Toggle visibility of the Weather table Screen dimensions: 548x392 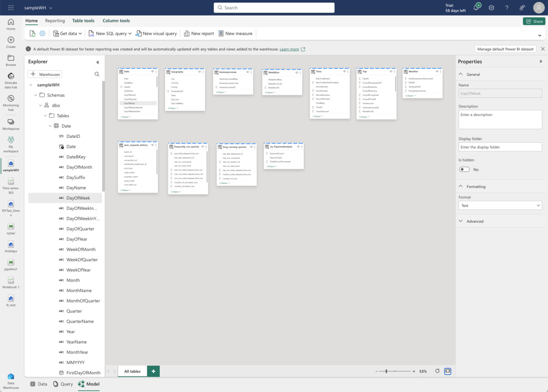pos(437,71)
